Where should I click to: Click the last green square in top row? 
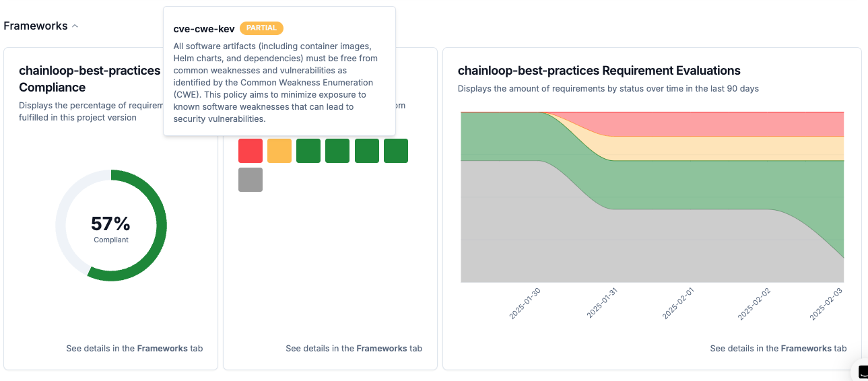pyautogui.click(x=396, y=151)
